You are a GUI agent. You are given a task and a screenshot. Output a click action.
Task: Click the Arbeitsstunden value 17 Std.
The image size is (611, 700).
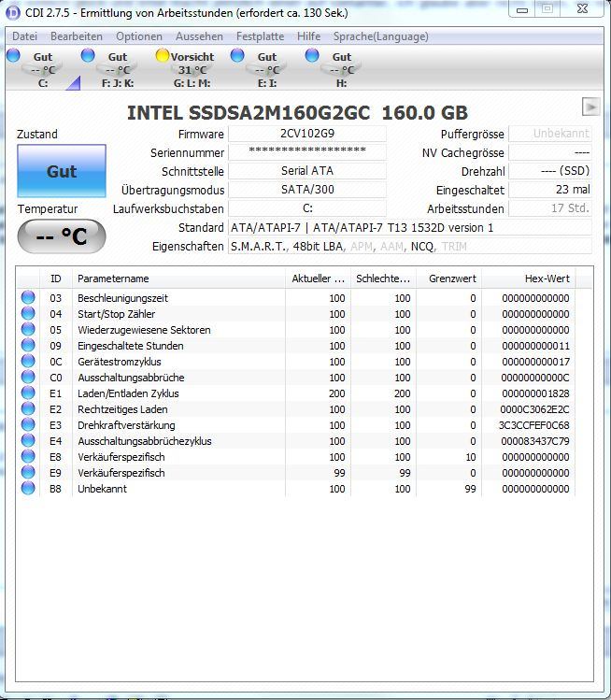550,208
